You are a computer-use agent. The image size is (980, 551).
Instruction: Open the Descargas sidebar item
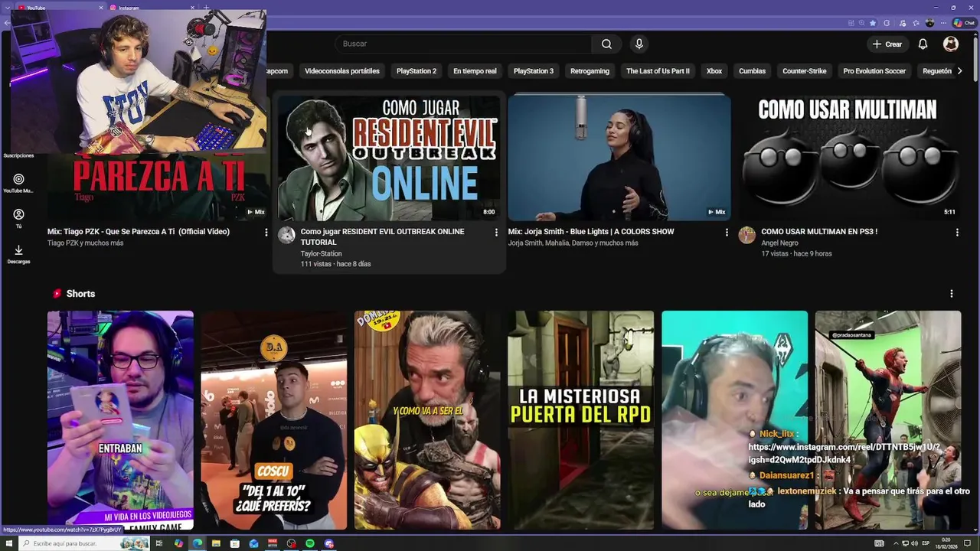click(18, 255)
